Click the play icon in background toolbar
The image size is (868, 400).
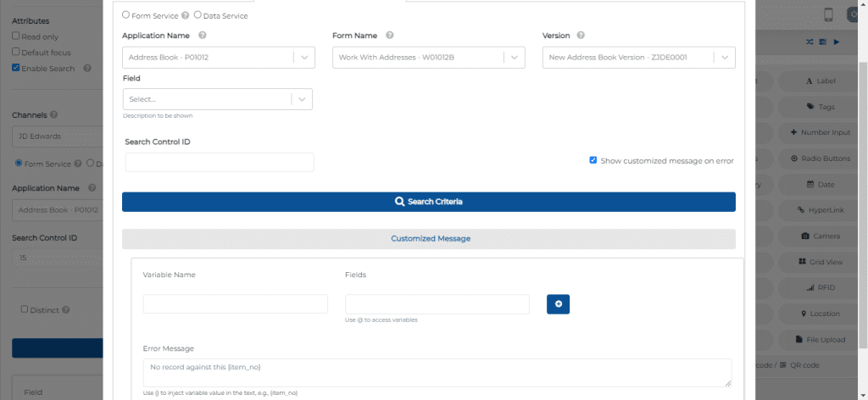point(837,42)
